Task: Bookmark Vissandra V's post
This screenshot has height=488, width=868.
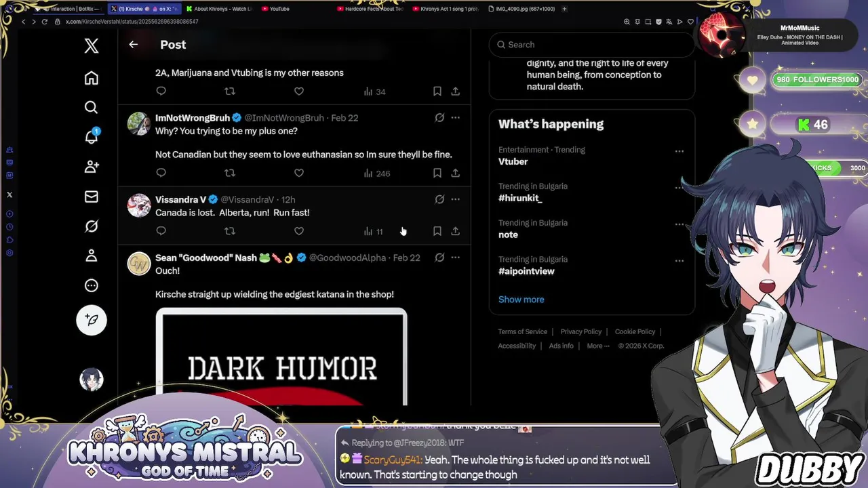Action: coord(437,231)
